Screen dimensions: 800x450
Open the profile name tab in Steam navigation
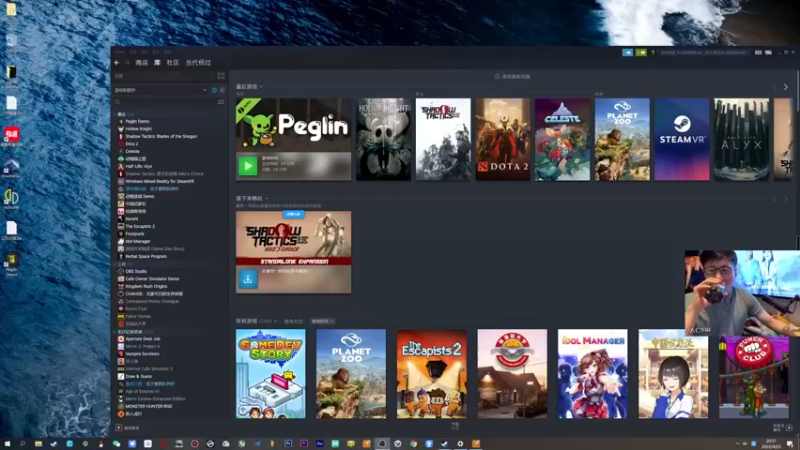(198, 63)
